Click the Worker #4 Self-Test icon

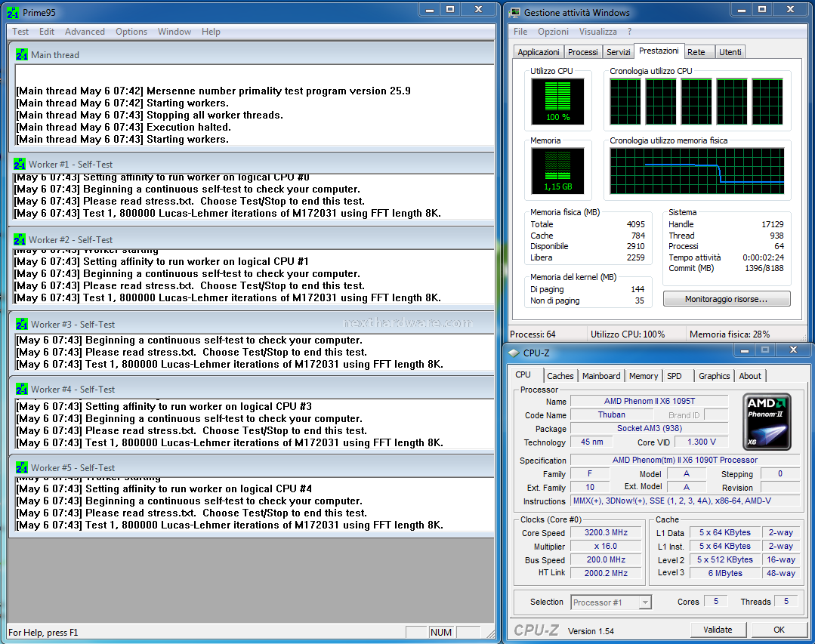(22, 389)
